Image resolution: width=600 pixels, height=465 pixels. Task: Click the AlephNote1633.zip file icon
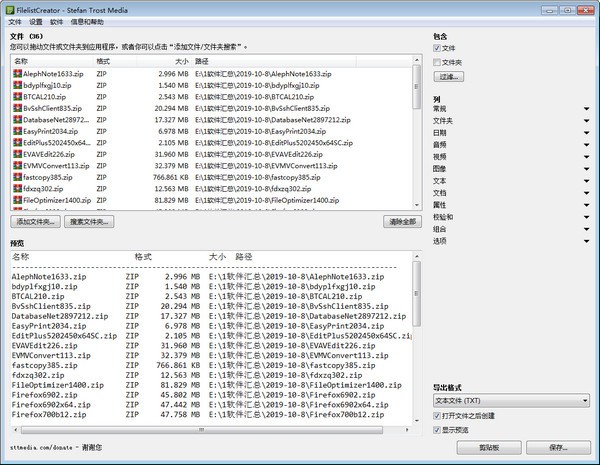coord(17,74)
